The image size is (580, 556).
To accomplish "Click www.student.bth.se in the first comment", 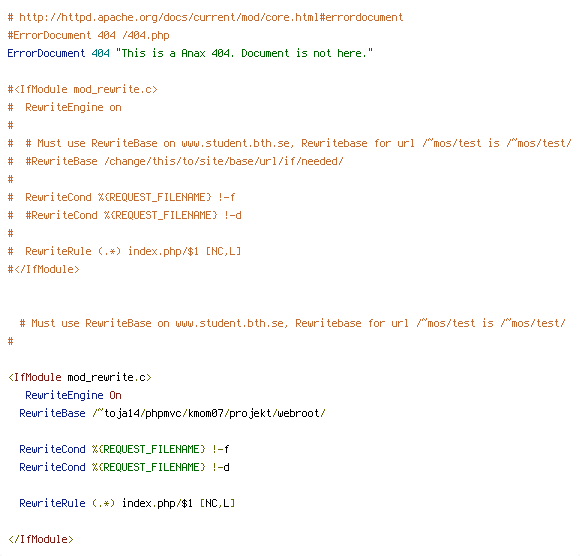I will tap(235, 143).
